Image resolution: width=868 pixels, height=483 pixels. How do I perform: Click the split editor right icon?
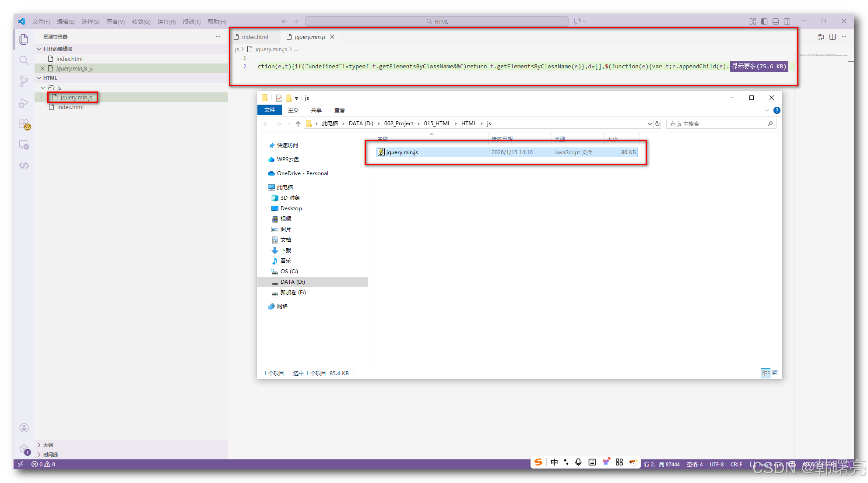[832, 37]
